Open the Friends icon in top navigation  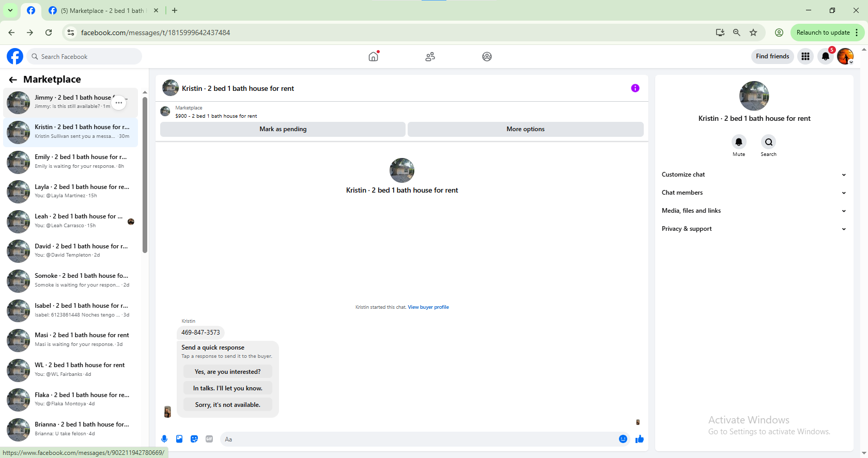[430, 56]
